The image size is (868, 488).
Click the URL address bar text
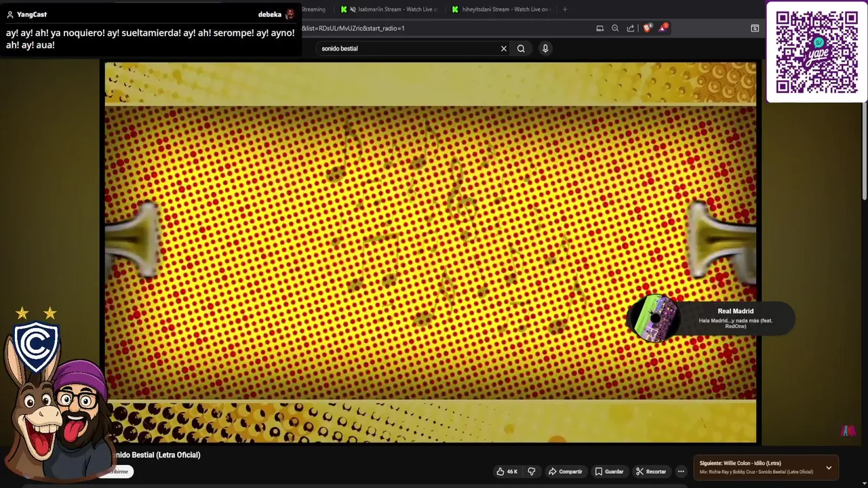pyautogui.click(x=353, y=28)
